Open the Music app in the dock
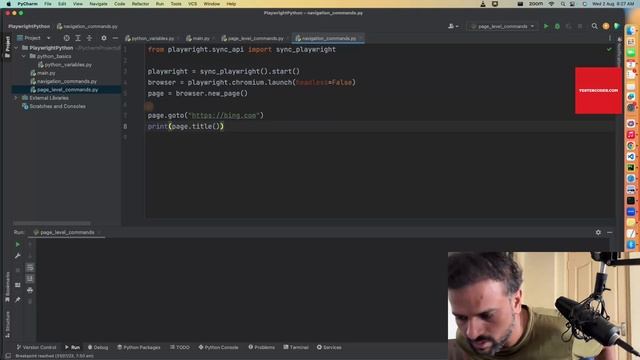Screen dimensions: 640x360 (631, 135)
